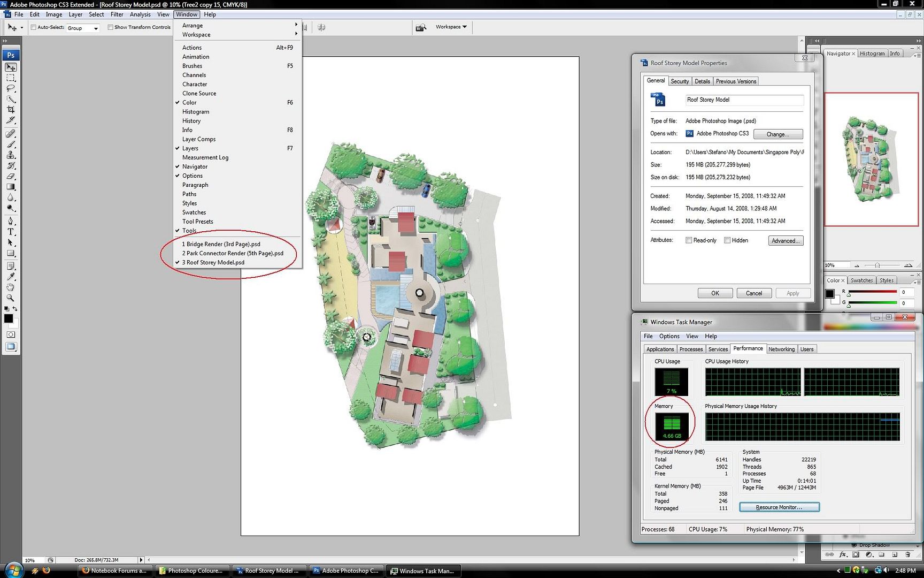
Task: Click the Change... button
Action: [x=778, y=134]
